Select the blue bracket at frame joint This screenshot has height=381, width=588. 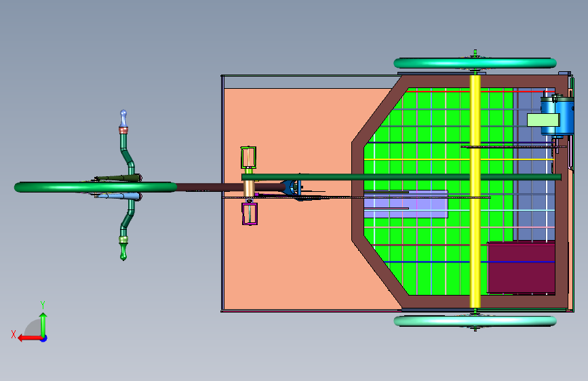pos(291,187)
